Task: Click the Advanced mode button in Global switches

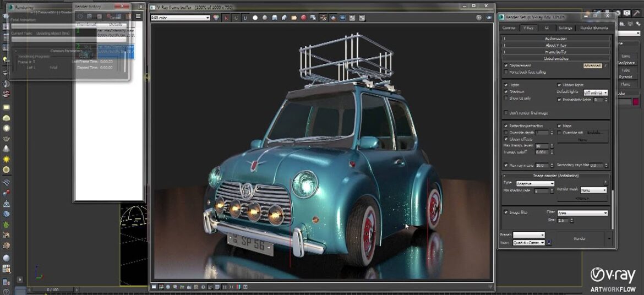Action: point(593,65)
